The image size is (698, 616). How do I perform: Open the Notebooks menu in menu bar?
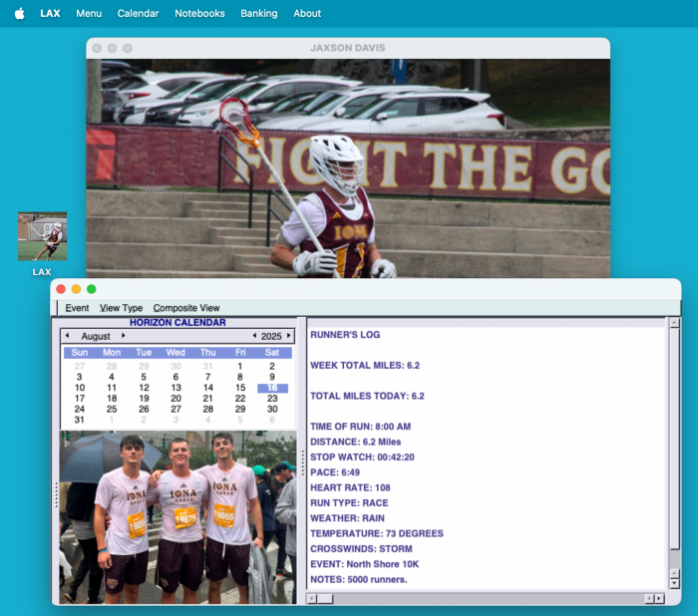click(x=199, y=14)
